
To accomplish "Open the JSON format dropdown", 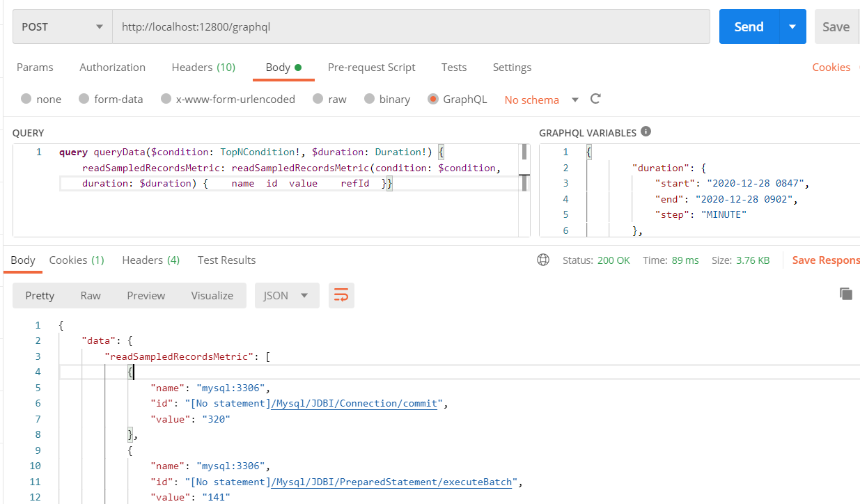I will (x=287, y=295).
